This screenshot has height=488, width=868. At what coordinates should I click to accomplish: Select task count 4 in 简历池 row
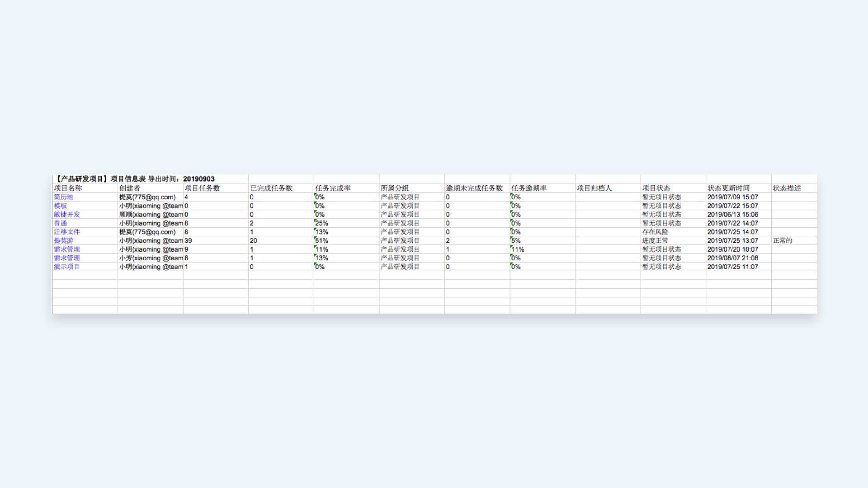click(x=216, y=197)
